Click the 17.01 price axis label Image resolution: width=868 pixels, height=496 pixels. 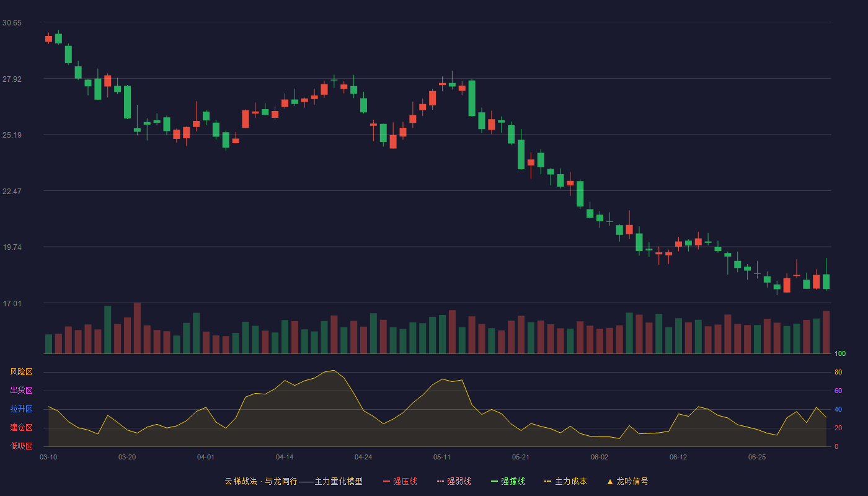click(12, 304)
